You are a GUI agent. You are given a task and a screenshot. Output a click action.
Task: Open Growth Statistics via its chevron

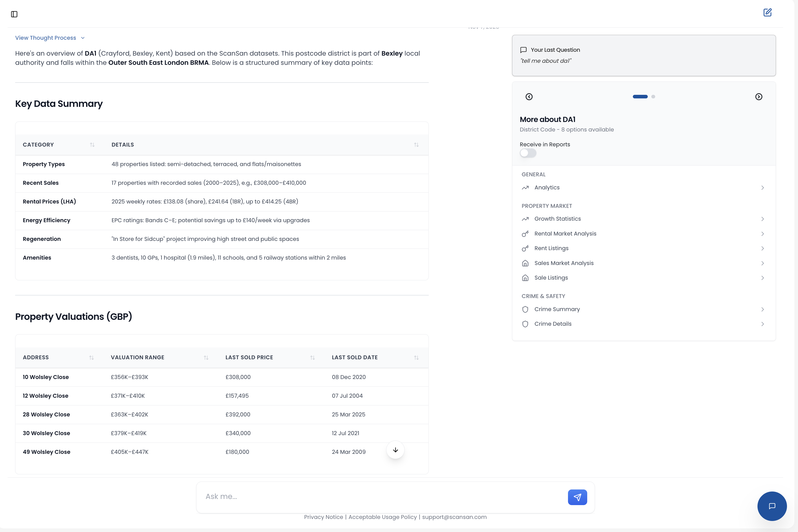point(763,219)
